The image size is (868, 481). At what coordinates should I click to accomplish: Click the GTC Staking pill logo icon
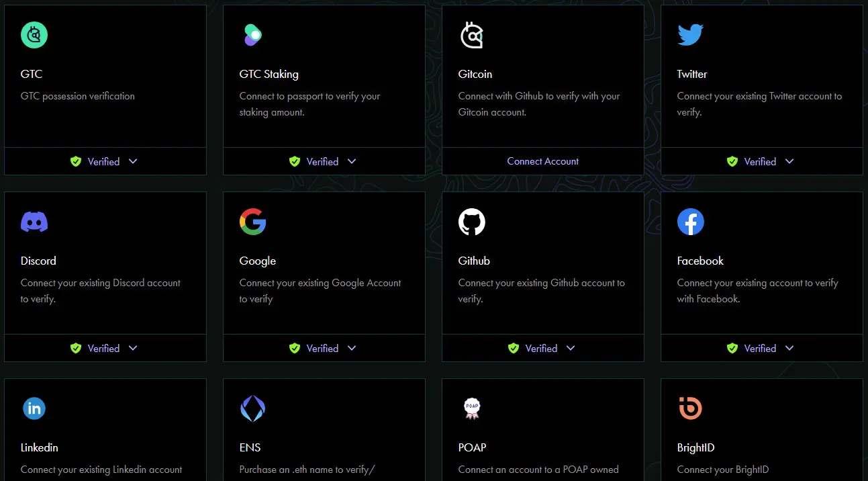[252, 35]
